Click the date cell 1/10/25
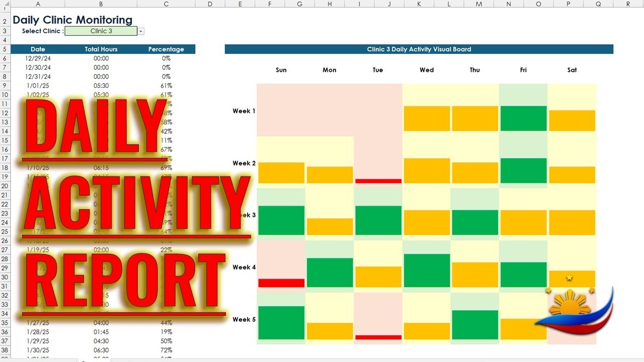This screenshot has height=362, width=644. (38, 167)
